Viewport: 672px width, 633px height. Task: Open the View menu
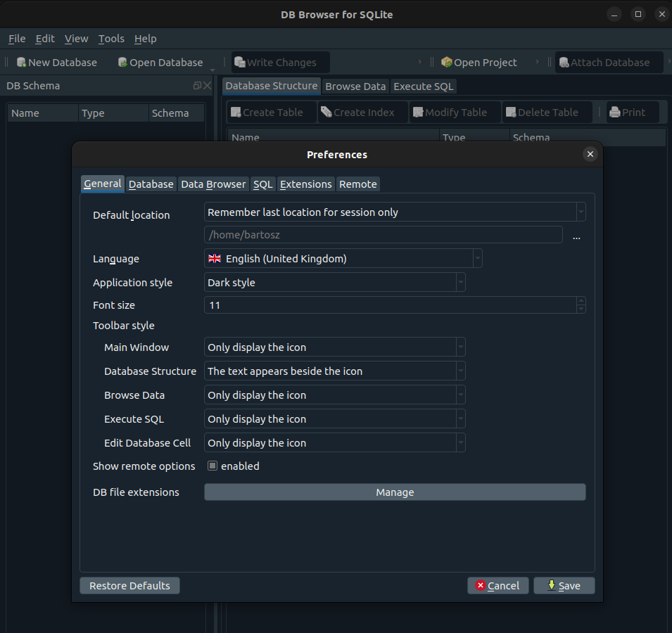click(76, 39)
